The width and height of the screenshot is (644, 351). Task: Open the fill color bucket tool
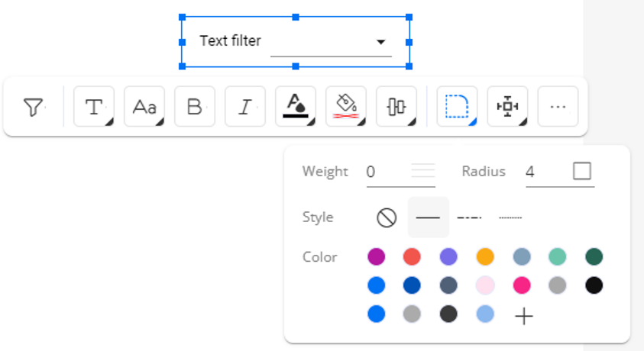346,107
